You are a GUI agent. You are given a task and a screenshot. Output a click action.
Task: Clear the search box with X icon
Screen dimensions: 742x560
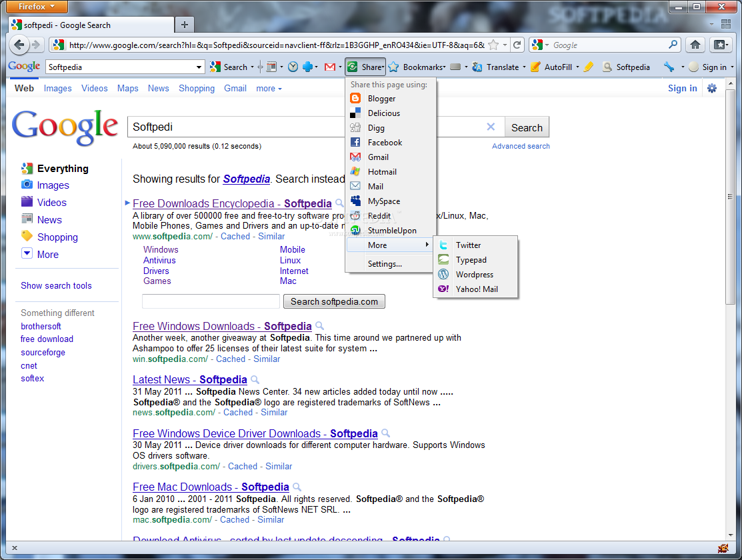point(491,127)
